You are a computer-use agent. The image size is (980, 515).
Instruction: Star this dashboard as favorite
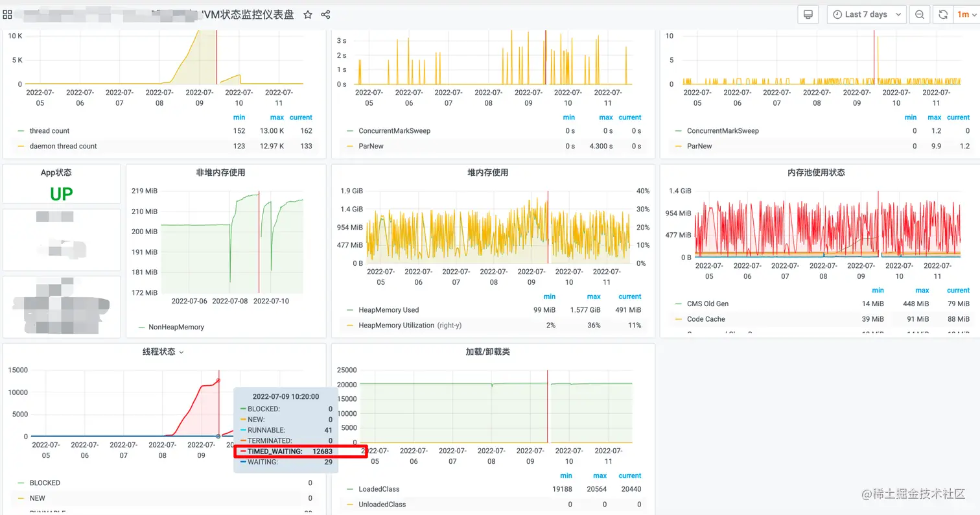point(308,14)
